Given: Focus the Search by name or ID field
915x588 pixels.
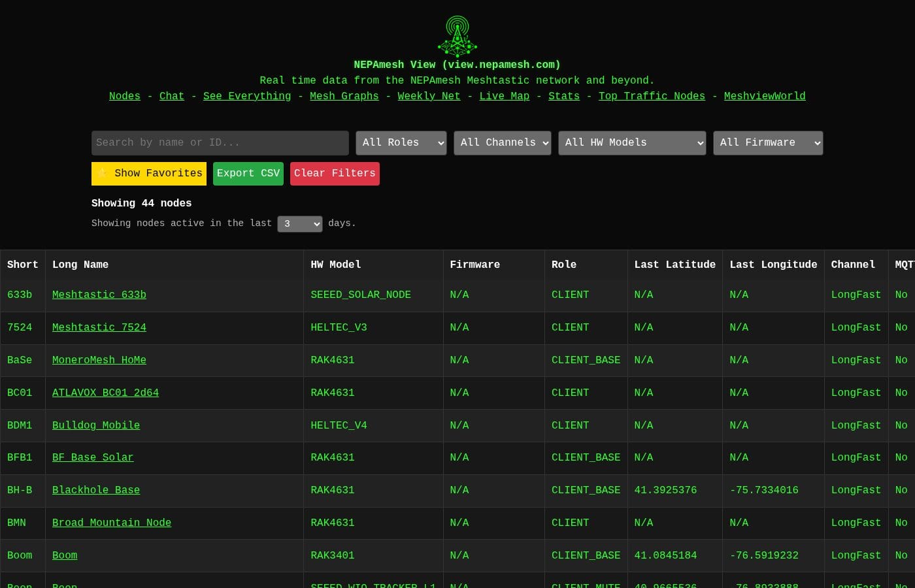Looking at the screenshot, I should coord(220,143).
